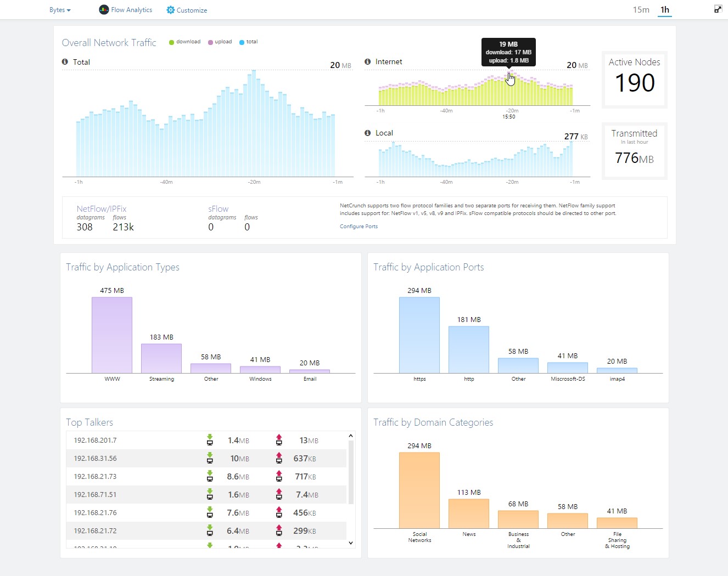Click the download arrow icon for 192.168.201.7
The width and height of the screenshot is (728, 576).
(x=210, y=440)
